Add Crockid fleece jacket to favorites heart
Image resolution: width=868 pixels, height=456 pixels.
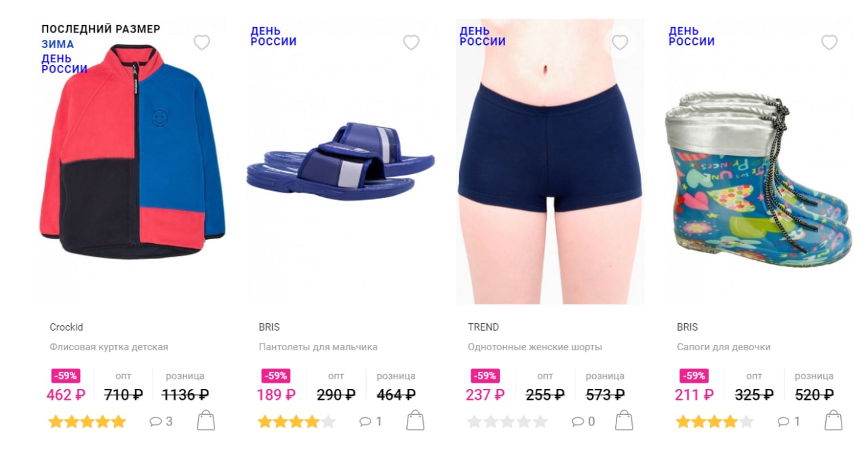point(201,43)
